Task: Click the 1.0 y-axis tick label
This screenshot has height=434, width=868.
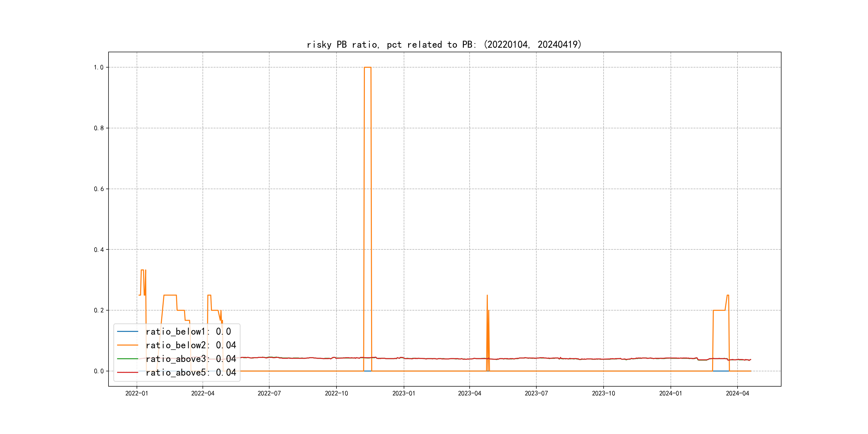Action: point(98,68)
